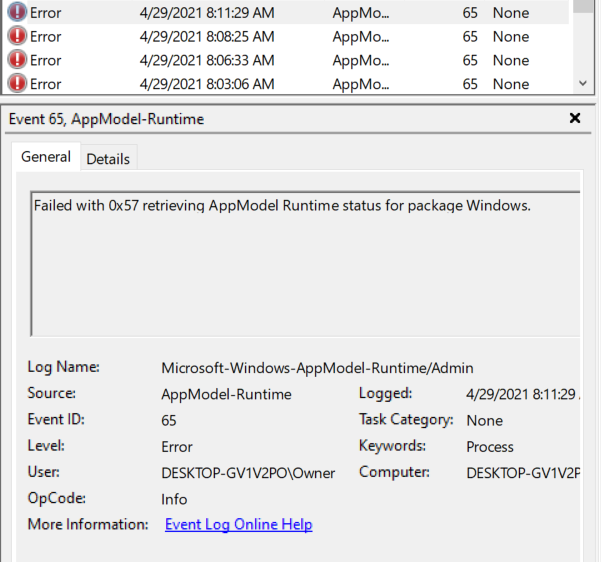This screenshot has height=562, width=601.
Task: Click the event list scrollbar thumb
Action: 583,6
